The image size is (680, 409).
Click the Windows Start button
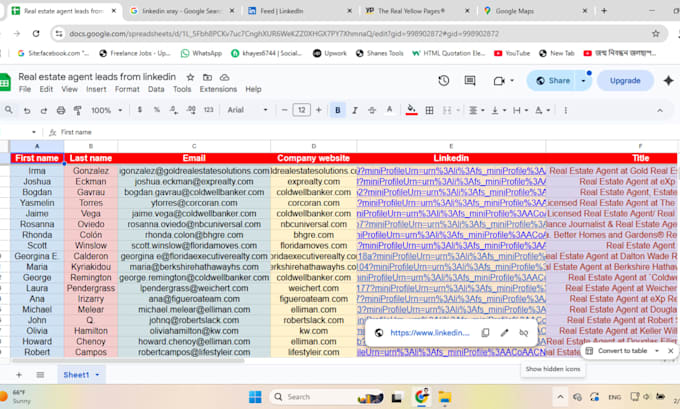click(x=255, y=397)
